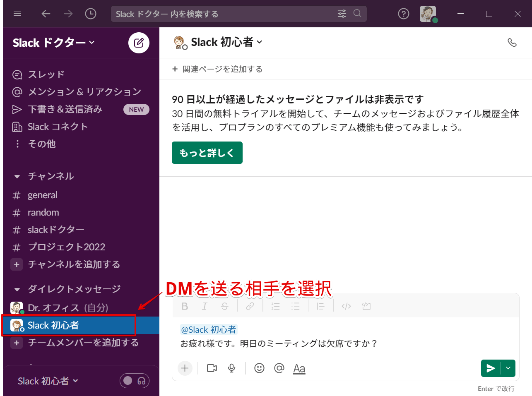Open search filter sliders icon

(x=342, y=14)
